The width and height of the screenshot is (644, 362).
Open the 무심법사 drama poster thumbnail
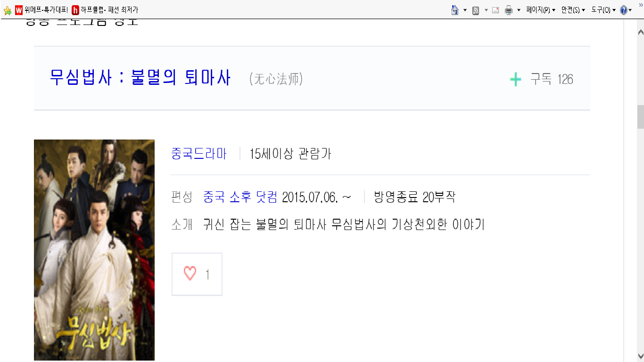click(x=94, y=250)
